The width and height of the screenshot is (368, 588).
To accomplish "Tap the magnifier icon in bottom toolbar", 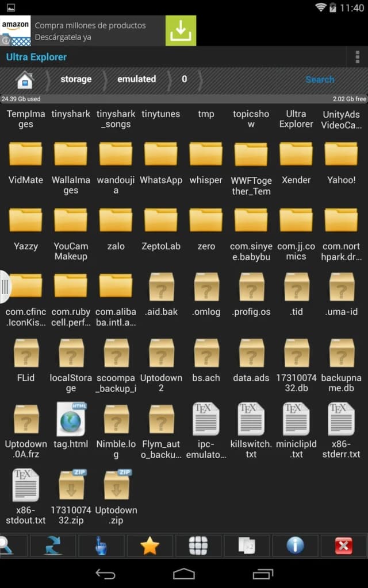I will [x=6, y=546].
